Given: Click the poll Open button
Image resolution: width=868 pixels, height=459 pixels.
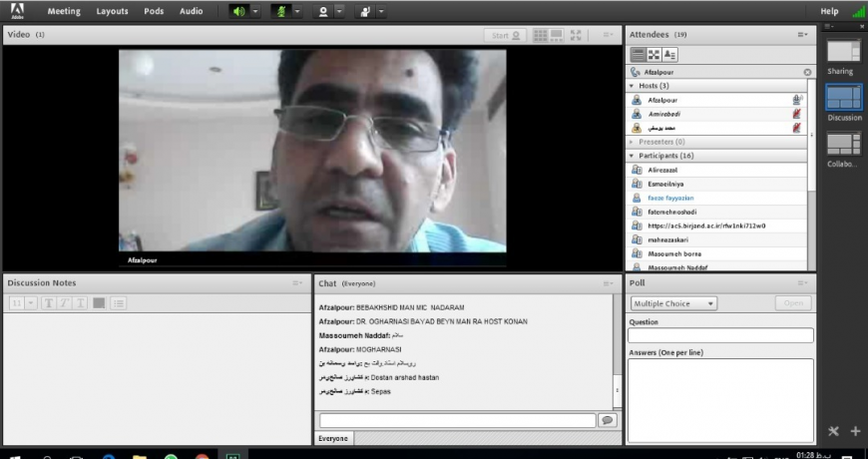Looking at the screenshot, I should tap(793, 303).
